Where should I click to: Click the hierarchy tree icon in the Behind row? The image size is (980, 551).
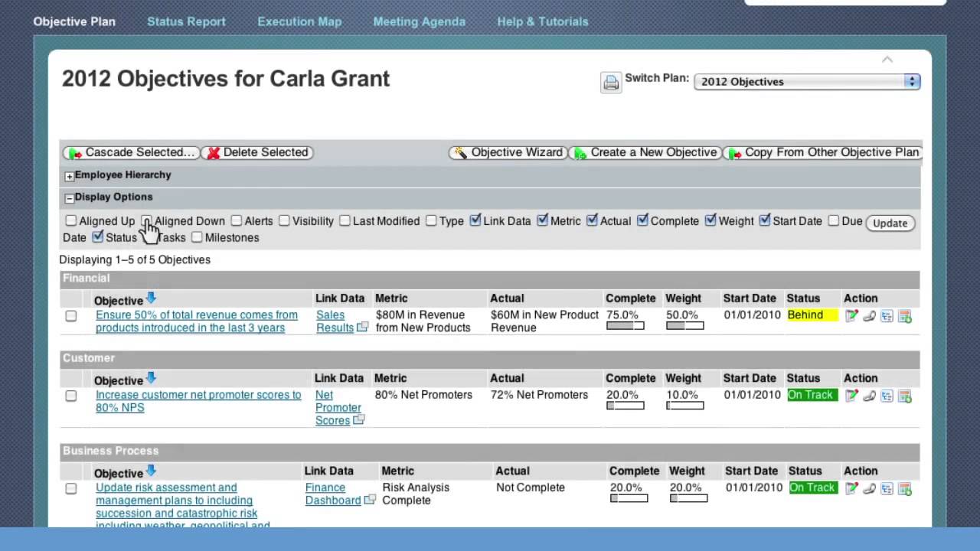887,316
